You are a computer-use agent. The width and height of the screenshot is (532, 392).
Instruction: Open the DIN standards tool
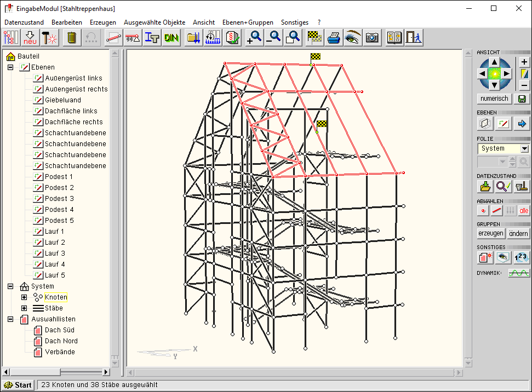(x=171, y=38)
